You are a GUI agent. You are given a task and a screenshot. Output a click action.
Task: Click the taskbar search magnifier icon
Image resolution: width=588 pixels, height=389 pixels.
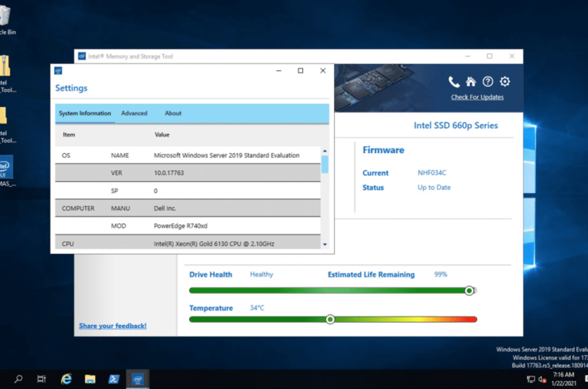point(18,379)
